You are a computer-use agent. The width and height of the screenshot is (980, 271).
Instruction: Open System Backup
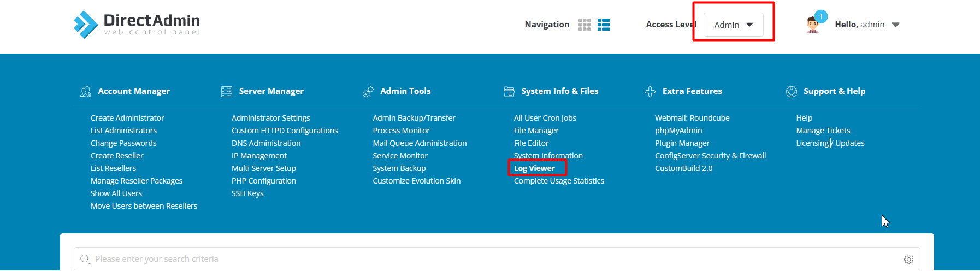(x=399, y=168)
